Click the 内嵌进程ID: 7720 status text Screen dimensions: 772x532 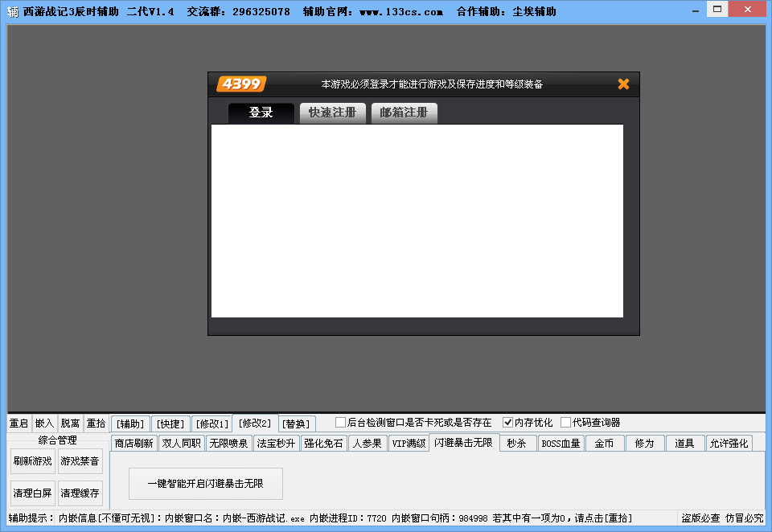[348, 518]
